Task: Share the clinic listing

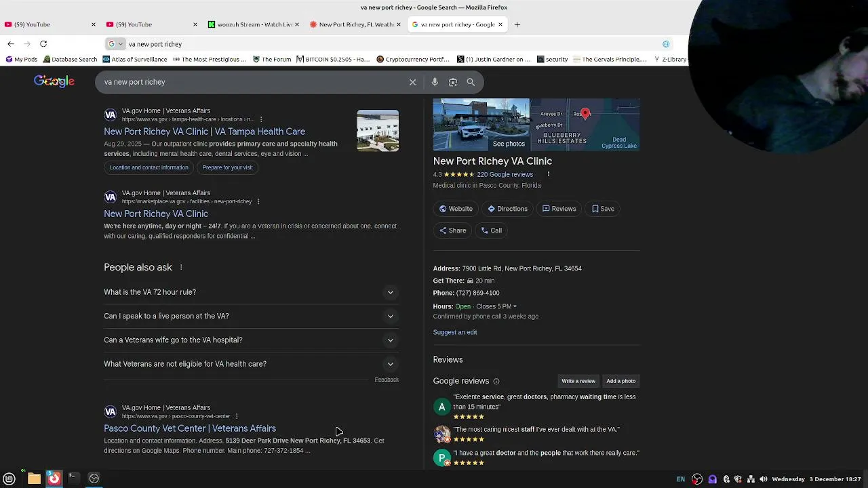Action: (452, 230)
